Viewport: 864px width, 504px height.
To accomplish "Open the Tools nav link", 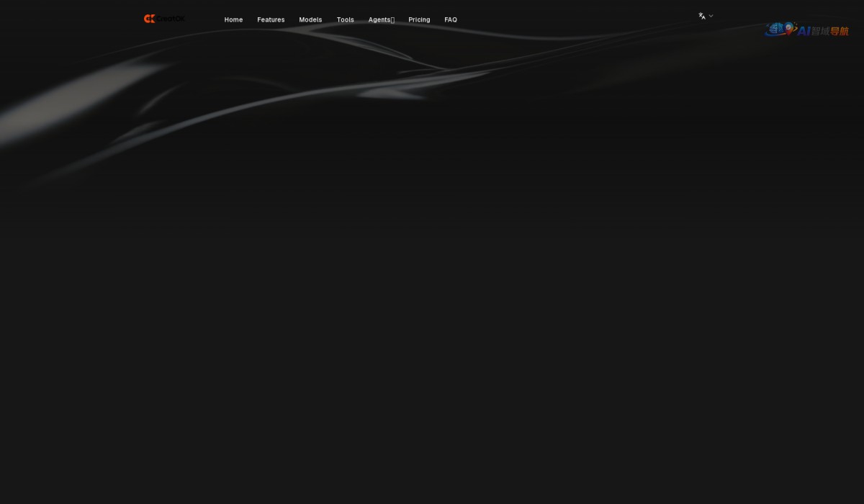I will point(345,19).
